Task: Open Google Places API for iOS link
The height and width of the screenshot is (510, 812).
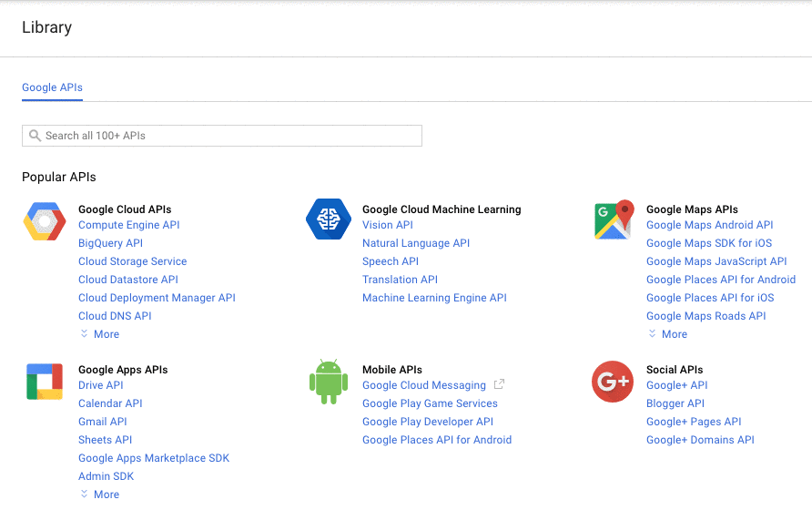Action: [710, 298]
